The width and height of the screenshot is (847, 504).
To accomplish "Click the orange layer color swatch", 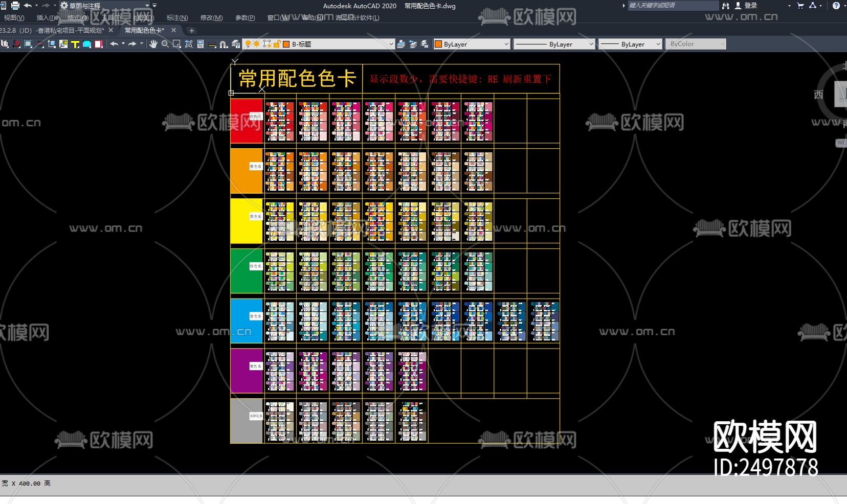I will pyautogui.click(x=285, y=44).
